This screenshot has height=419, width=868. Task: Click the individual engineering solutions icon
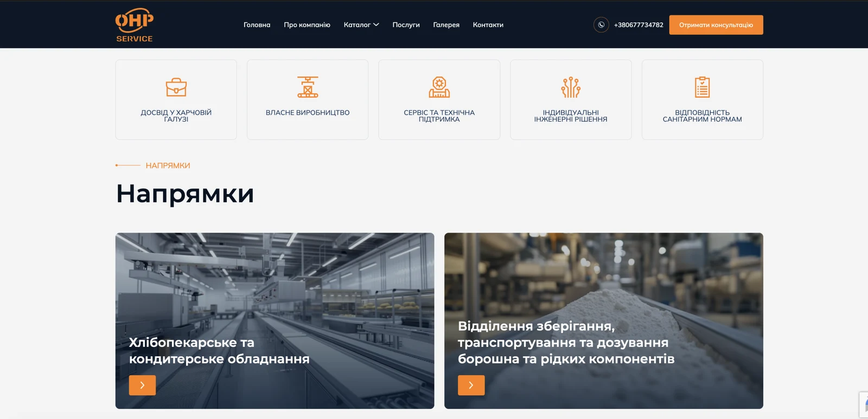[571, 87]
